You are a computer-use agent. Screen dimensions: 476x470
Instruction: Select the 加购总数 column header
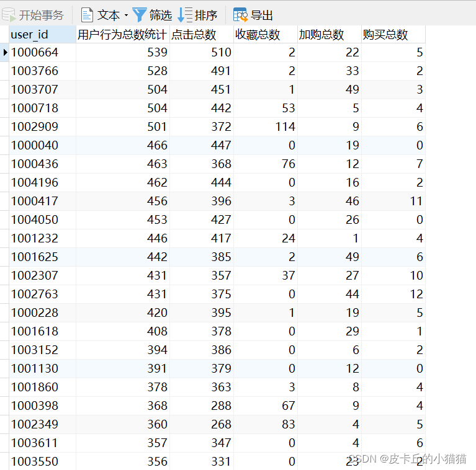330,35
